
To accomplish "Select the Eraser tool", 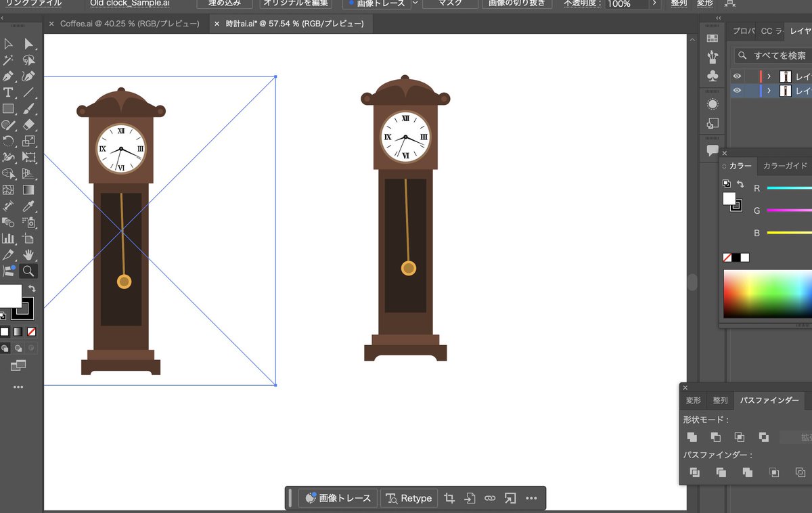I will coord(28,125).
